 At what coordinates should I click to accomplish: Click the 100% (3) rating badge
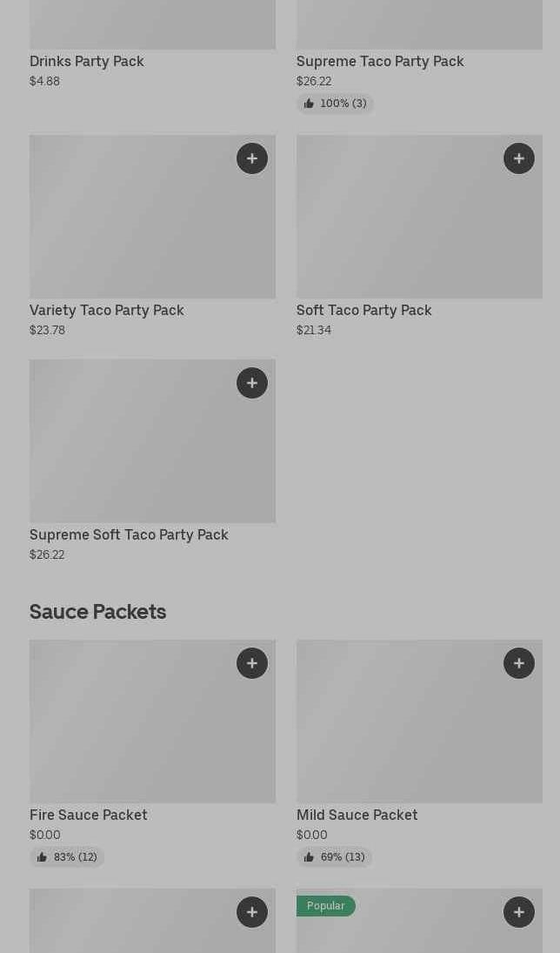[336, 104]
